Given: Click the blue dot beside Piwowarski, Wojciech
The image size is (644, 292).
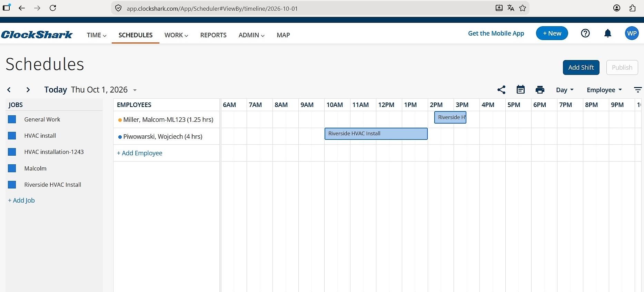Looking at the screenshot, I should click(x=120, y=137).
